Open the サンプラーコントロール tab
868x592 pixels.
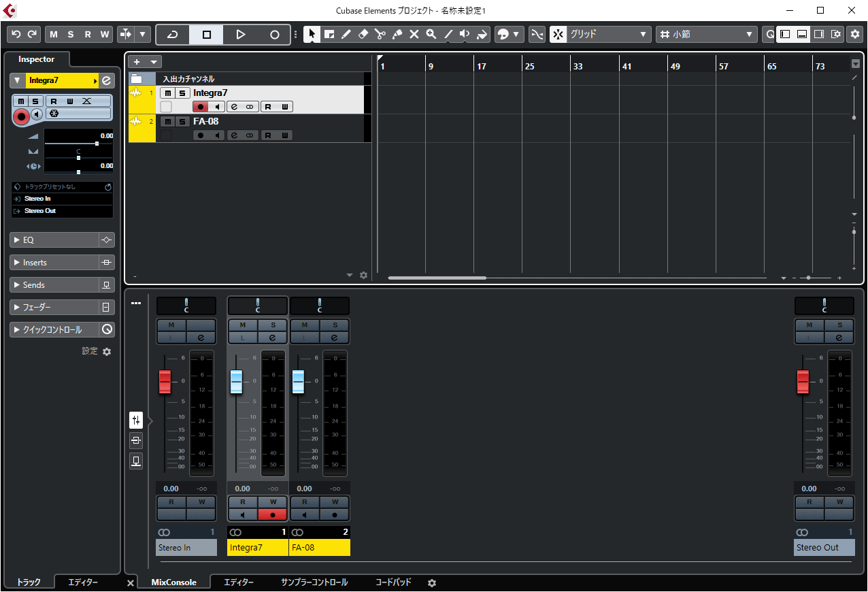(314, 582)
